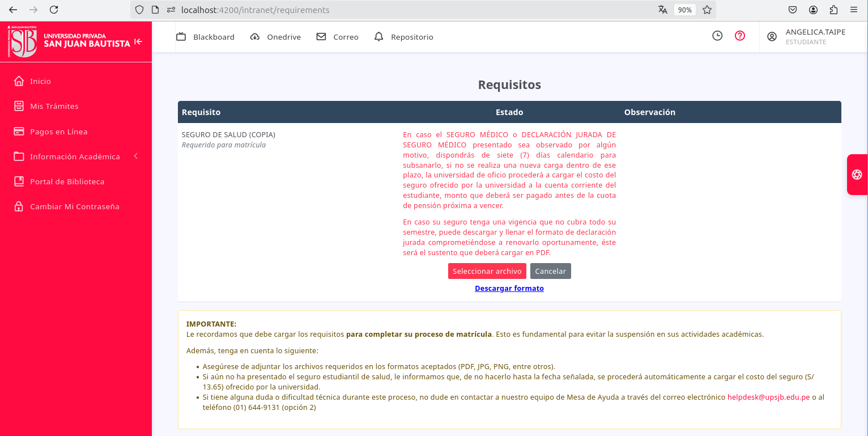The width and height of the screenshot is (868, 436).
Task: Open the browser extensions puzzle icon
Action: point(833,10)
